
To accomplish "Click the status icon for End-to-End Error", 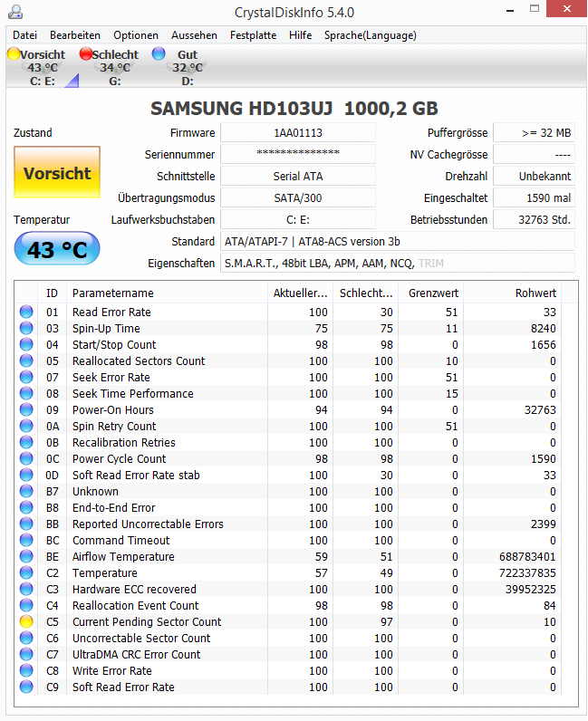I will point(26,507).
